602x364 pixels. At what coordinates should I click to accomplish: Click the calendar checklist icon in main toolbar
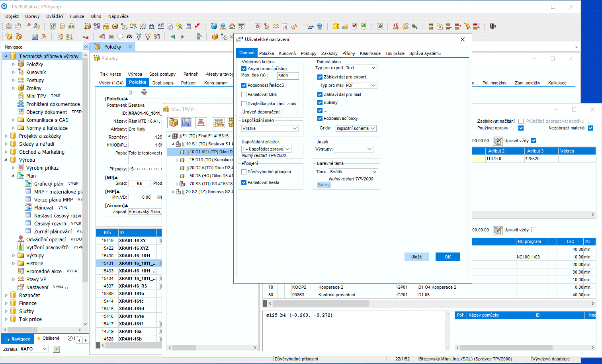pyautogui.click(x=9, y=26)
